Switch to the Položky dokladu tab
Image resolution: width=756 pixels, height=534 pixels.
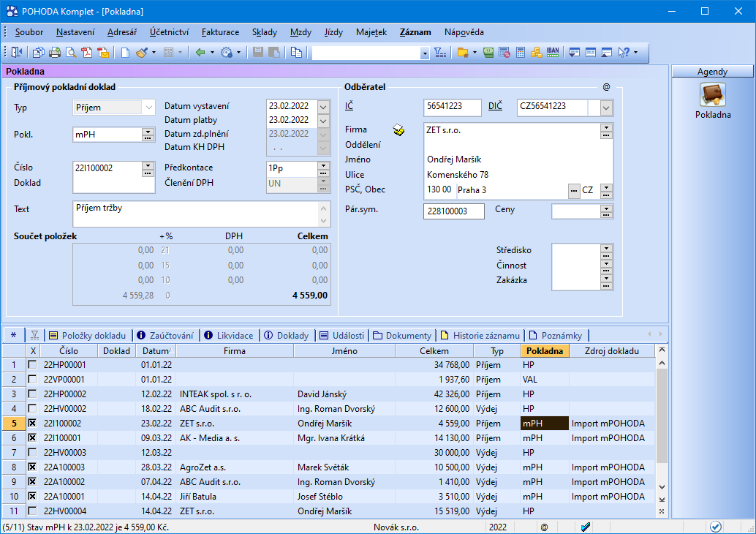coord(88,335)
